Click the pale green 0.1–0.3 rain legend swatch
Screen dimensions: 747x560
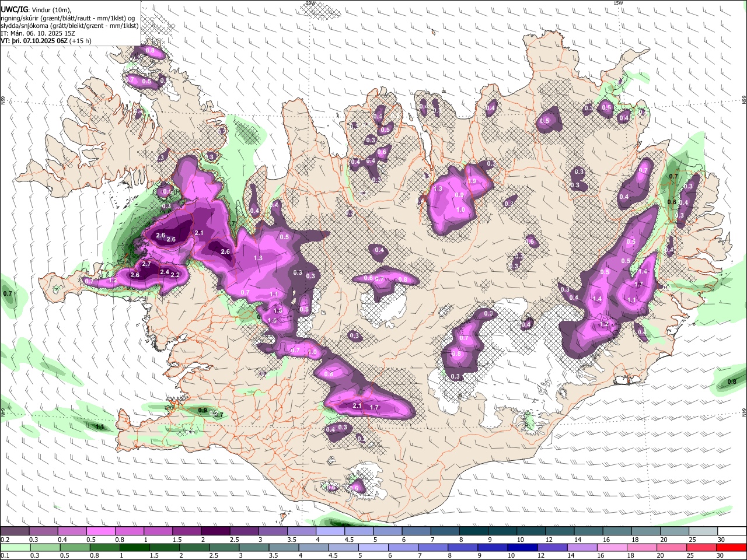tap(15, 547)
